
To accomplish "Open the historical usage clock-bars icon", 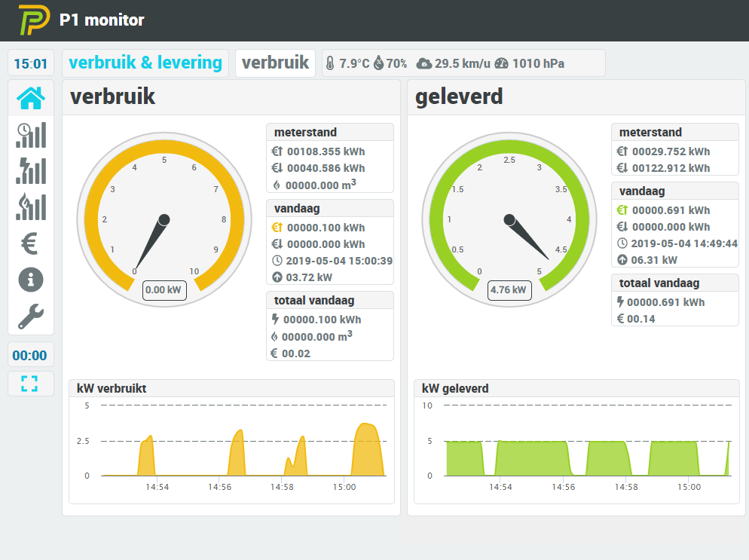I will point(31,135).
